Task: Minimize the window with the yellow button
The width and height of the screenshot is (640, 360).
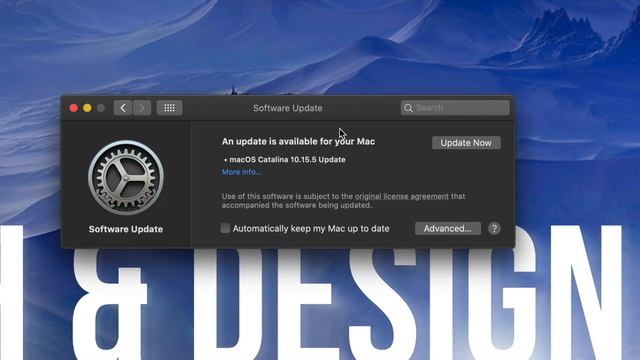Action: coord(87,108)
